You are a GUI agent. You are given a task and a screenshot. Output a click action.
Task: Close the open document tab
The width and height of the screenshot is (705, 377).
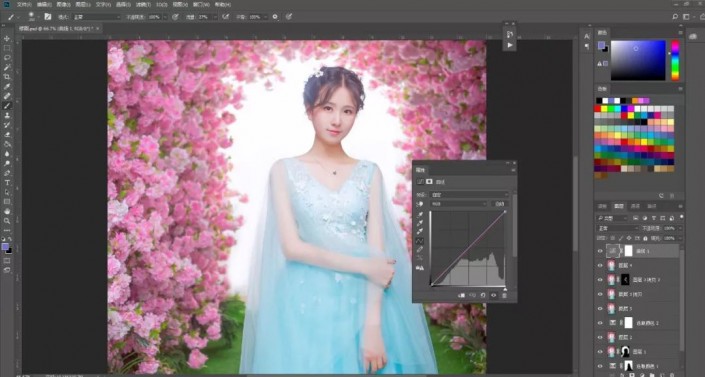(98, 28)
